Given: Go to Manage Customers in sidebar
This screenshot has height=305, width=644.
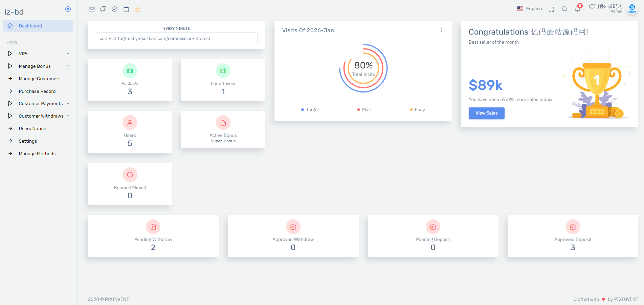Looking at the screenshot, I should (40, 79).
